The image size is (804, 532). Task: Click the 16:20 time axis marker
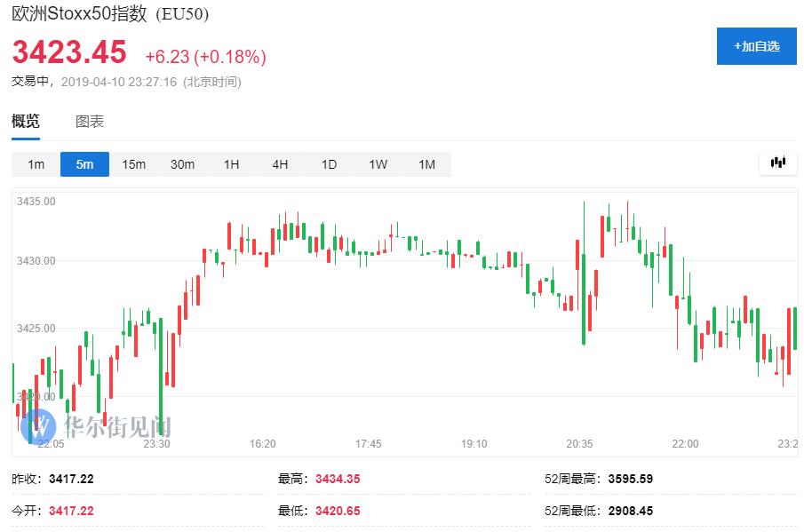coord(262,443)
